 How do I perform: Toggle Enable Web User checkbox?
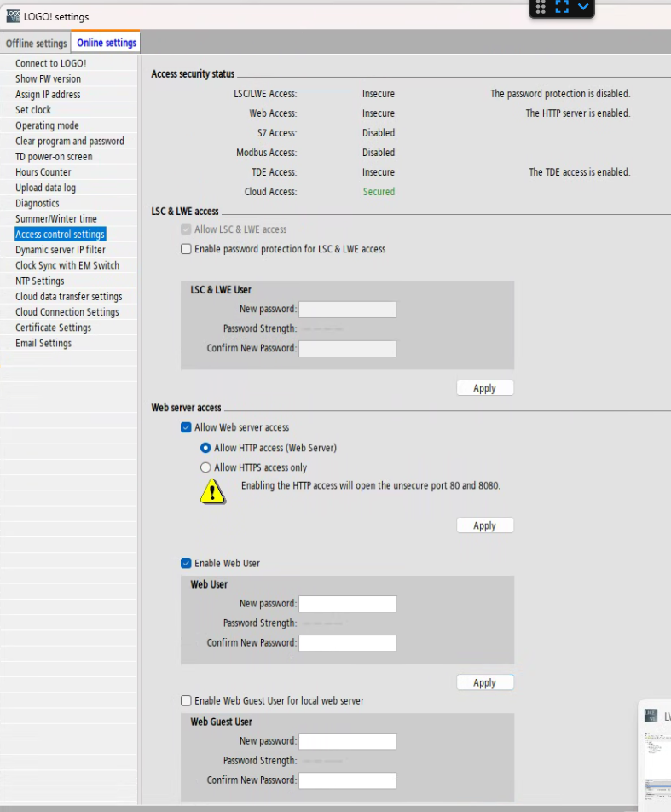(186, 563)
